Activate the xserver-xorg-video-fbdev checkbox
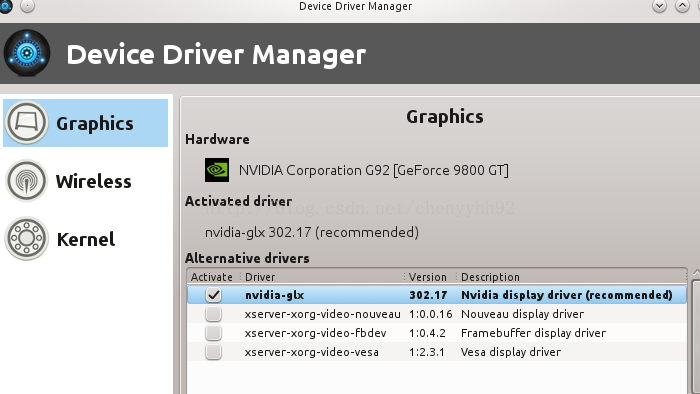700x394 pixels. (x=213, y=333)
